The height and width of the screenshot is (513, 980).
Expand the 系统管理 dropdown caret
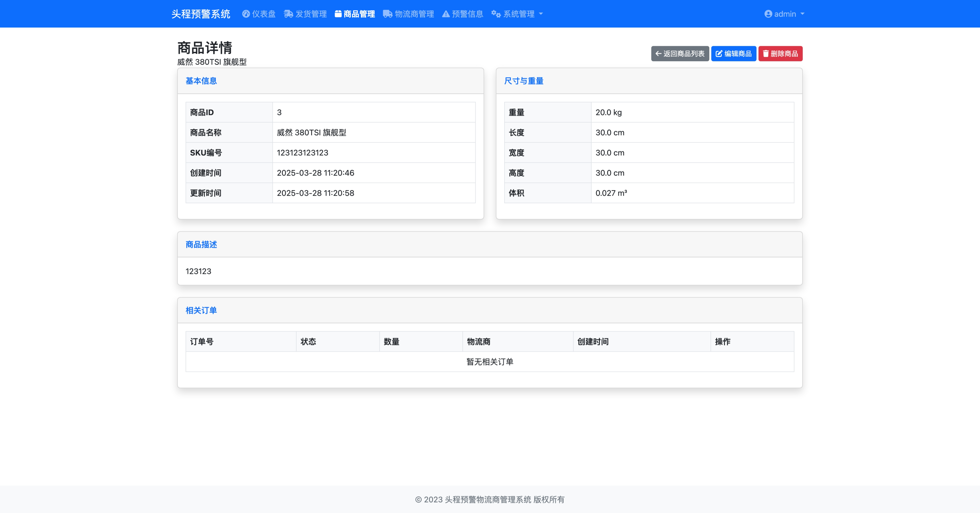pyautogui.click(x=541, y=14)
